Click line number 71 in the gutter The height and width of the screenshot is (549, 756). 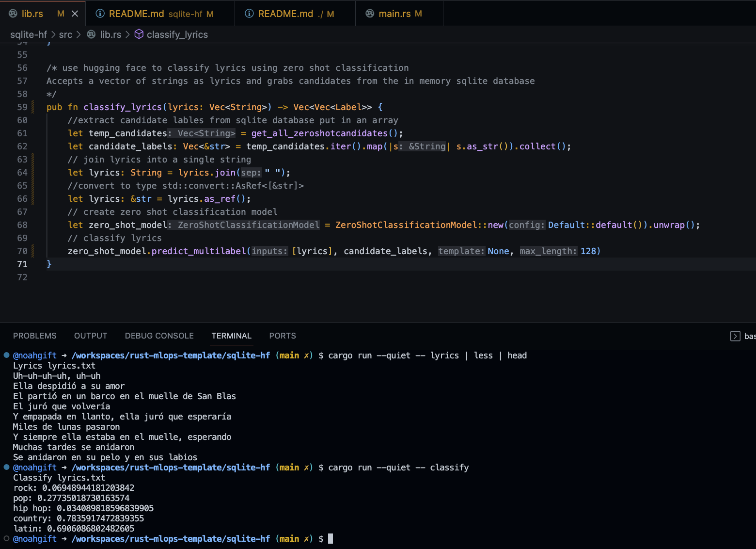click(22, 264)
